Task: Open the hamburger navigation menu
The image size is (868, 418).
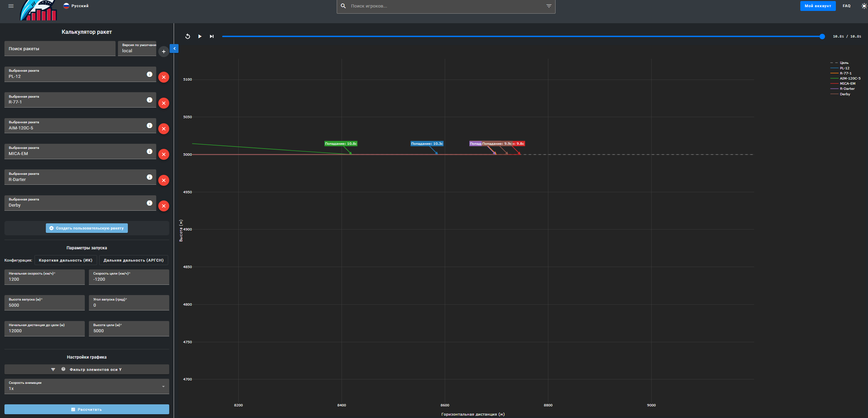Action: (x=11, y=6)
